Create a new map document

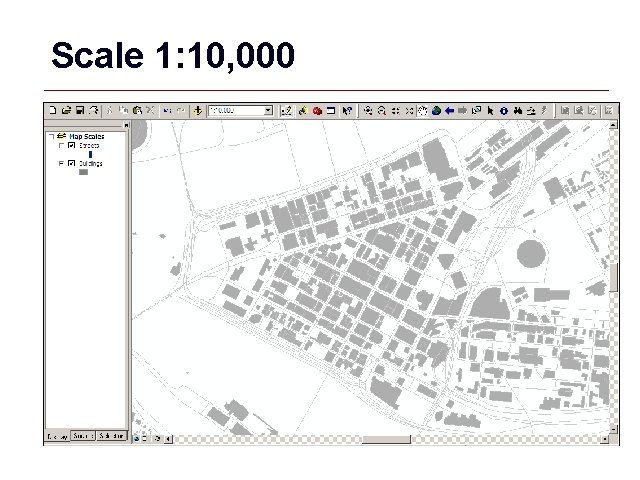click(x=52, y=110)
